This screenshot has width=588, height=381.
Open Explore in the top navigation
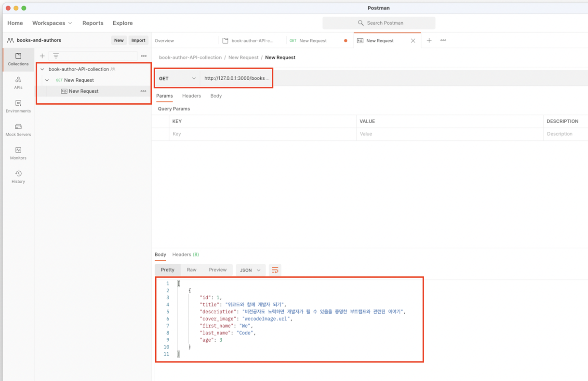[123, 23]
